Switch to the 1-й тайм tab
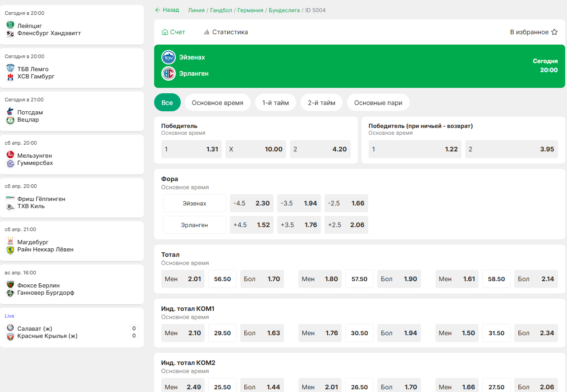The height and width of the screenshot is (392, 567). pos(275,103)
